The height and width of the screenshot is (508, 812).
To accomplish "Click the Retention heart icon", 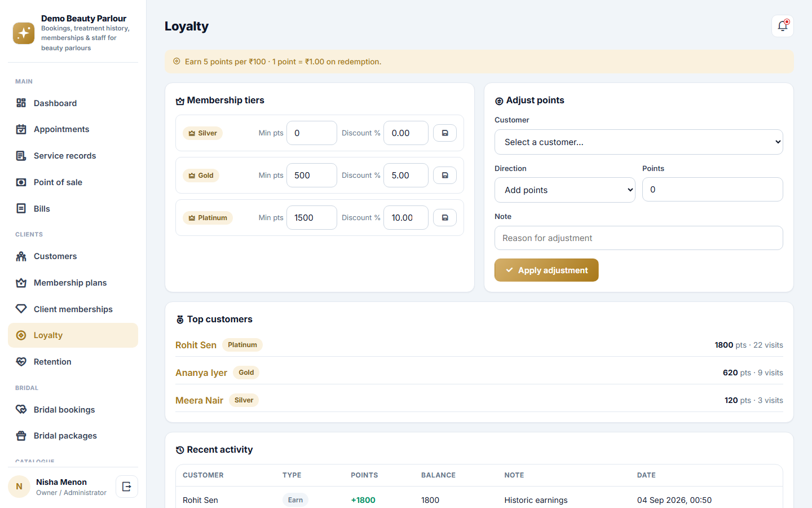I will 21,362.
